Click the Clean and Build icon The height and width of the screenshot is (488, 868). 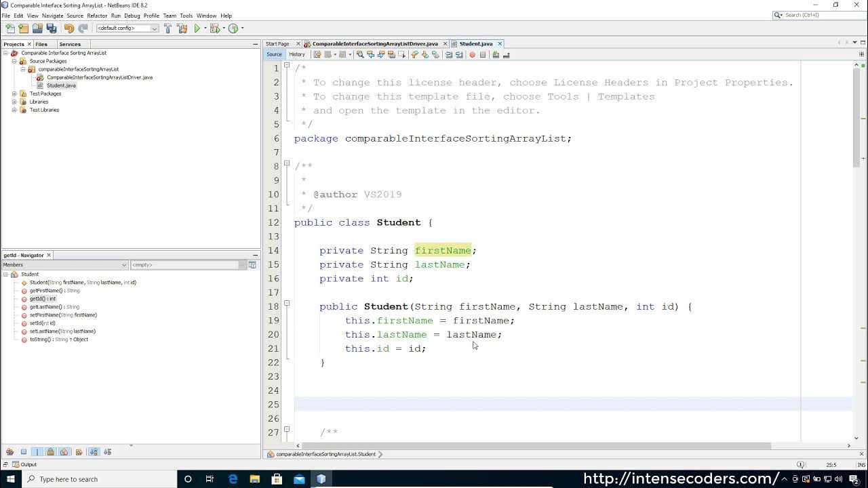[x=182, y=28]
